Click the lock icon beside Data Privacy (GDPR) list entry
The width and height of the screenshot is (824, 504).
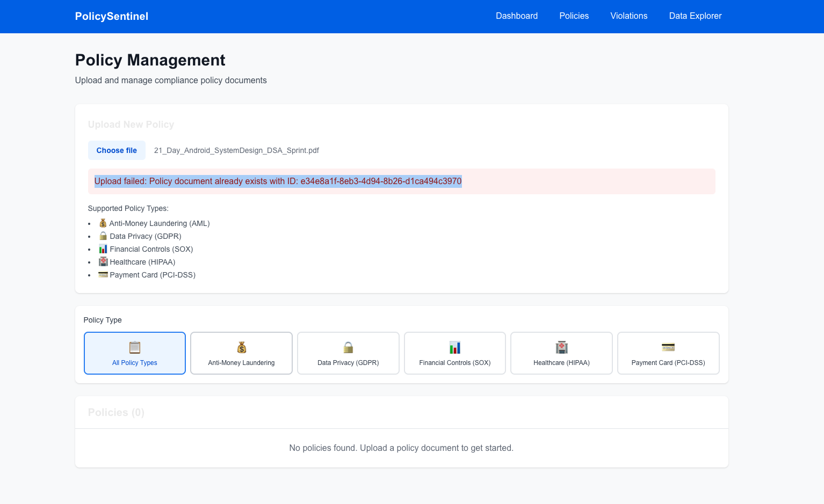point(103,236)
